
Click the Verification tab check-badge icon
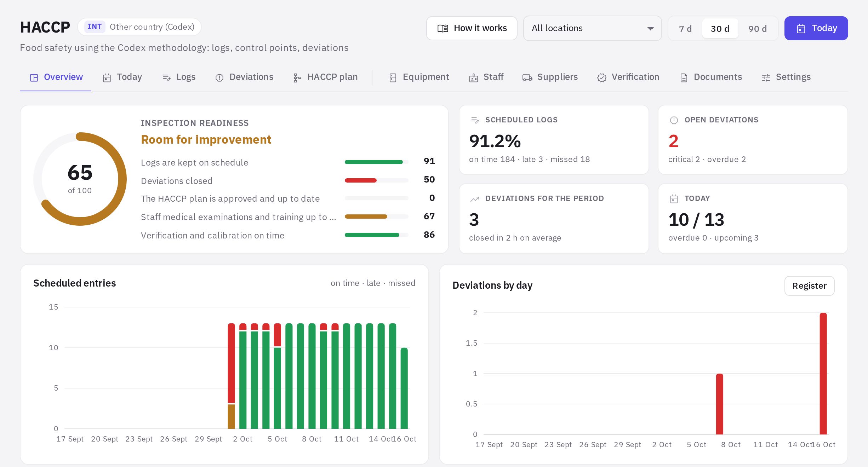point(602,77)
